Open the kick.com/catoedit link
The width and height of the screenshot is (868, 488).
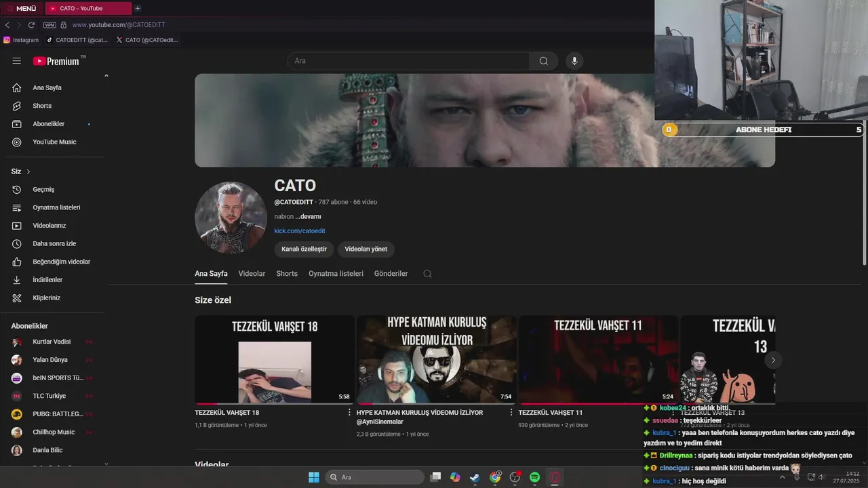pyautogui.click(x=300, y=230)
